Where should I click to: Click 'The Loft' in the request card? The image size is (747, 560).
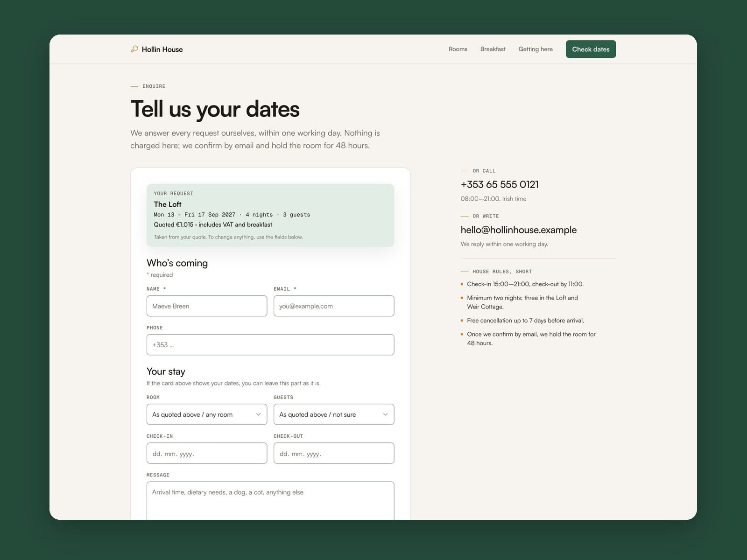pos(168,204)
